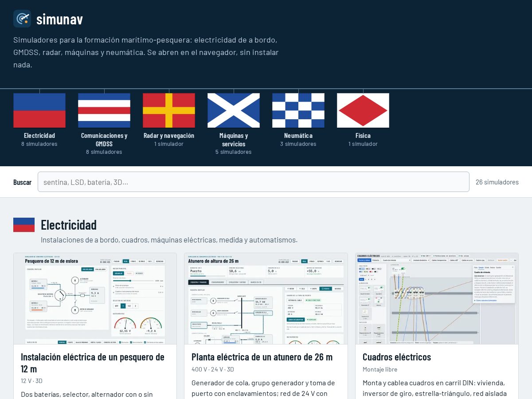The image size is (532, 399).
Task: Click the 'Montaje libre' subtitle text
Action: coord(380,369)
